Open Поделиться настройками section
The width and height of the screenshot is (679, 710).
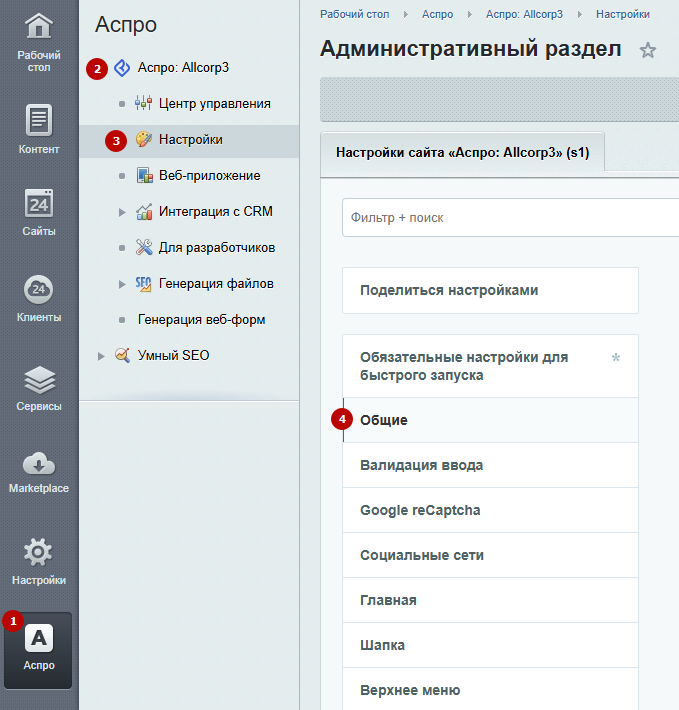[490, 290]
